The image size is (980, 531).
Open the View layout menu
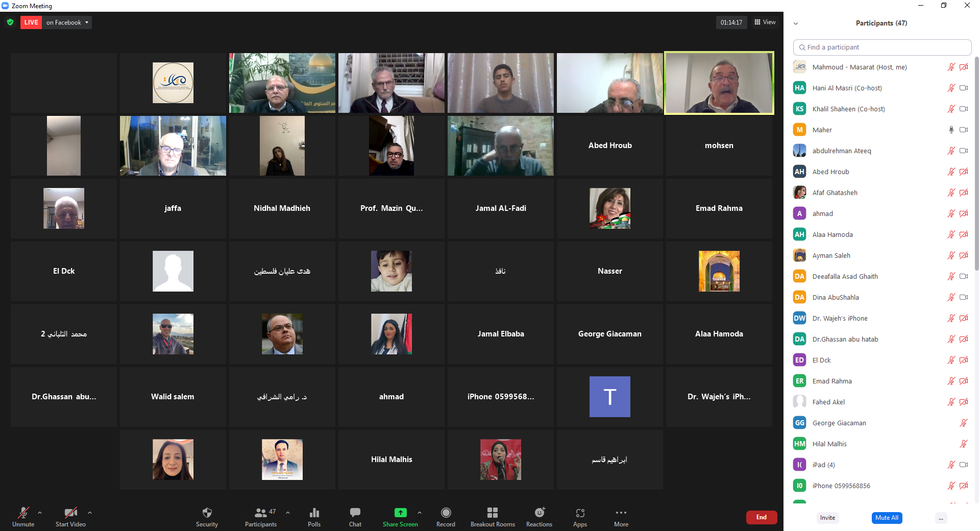[x=765, y=22]
